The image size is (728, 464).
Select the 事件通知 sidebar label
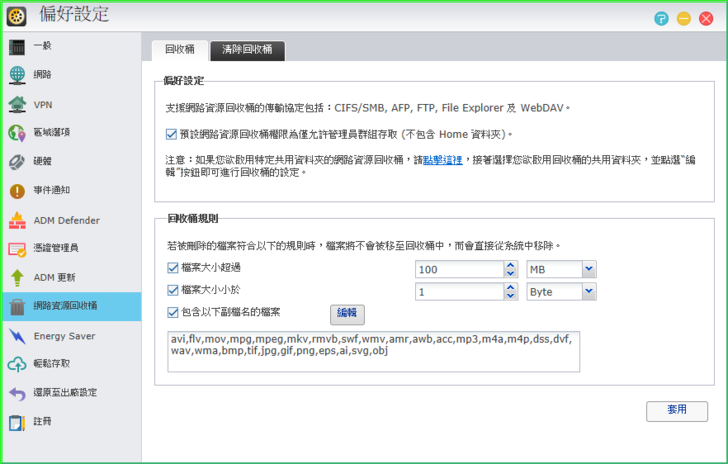(52, 190)
